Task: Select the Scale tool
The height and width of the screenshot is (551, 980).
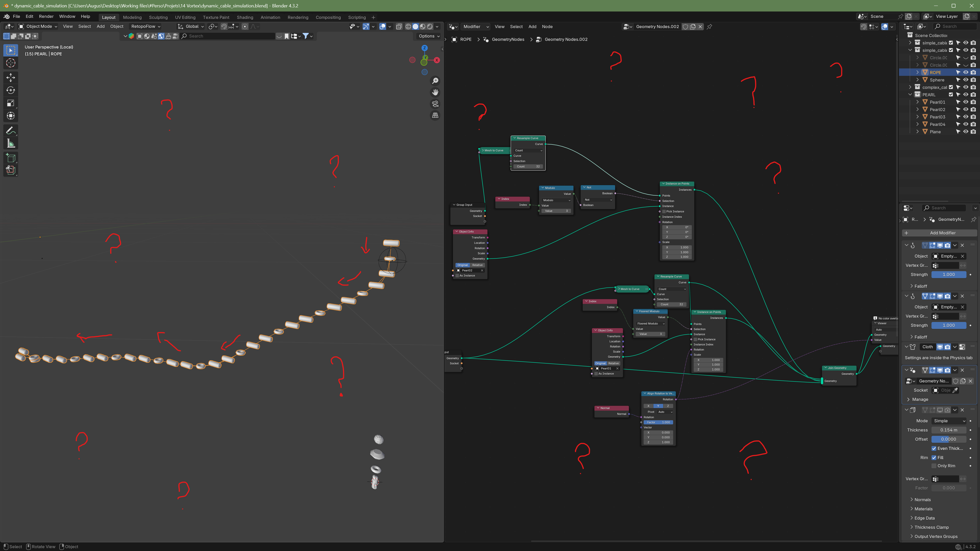Action: [x=11, y=103]
